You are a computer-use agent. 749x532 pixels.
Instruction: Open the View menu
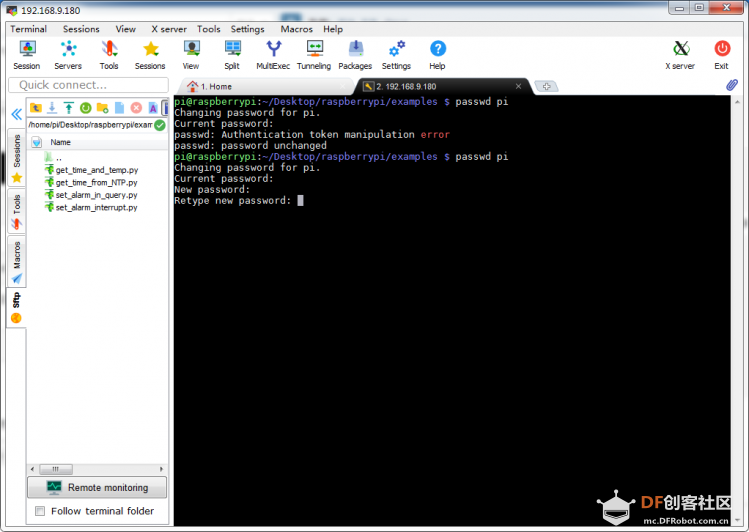point(126,29)
